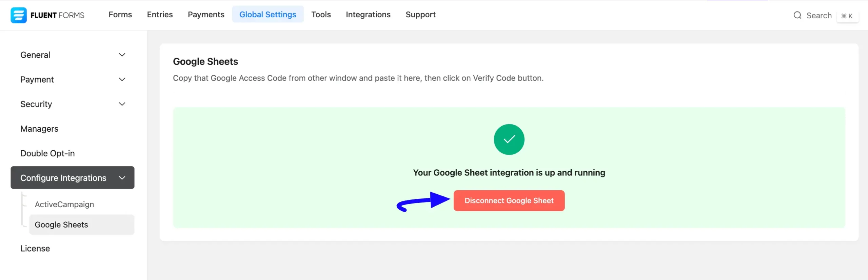The width and height of the screenshot is (868, 280).
Task: Select the Global Settings tab
Action: pos(268,15)
